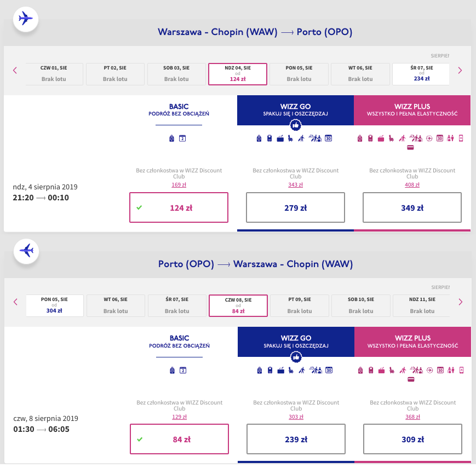This screenshot has width=476, height=468.
Task: Click the return WIZZ PLUS column header
Action: (x=412, y=342)
